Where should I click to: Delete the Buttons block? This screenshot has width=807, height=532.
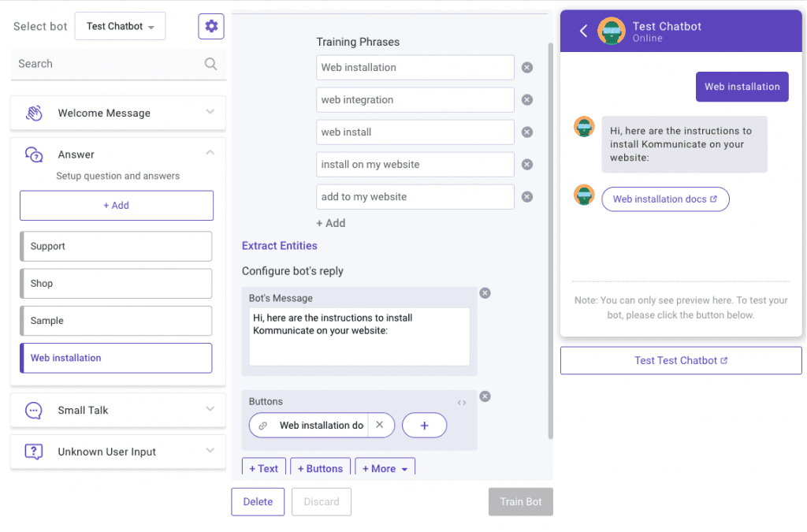[485, 396]
